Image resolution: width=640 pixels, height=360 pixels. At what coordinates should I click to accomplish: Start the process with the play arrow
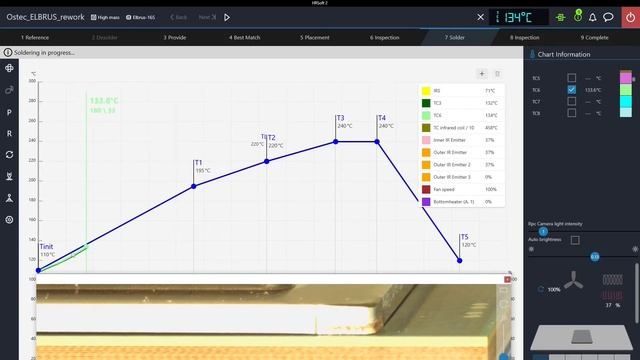(x=227, y=17)
